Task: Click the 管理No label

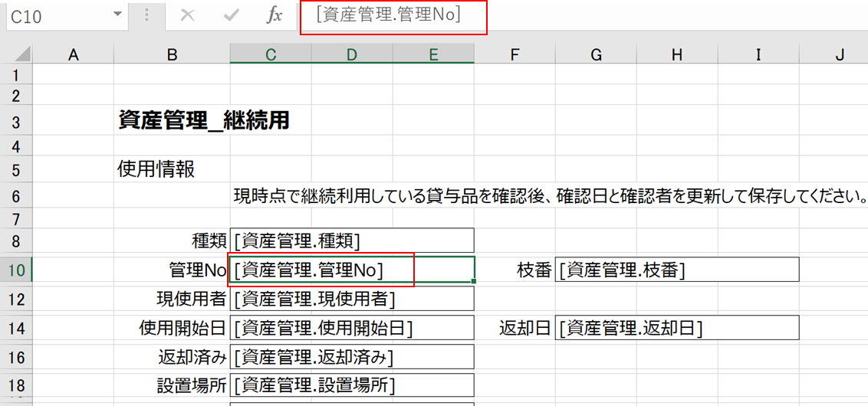Action: coord(198,270)
